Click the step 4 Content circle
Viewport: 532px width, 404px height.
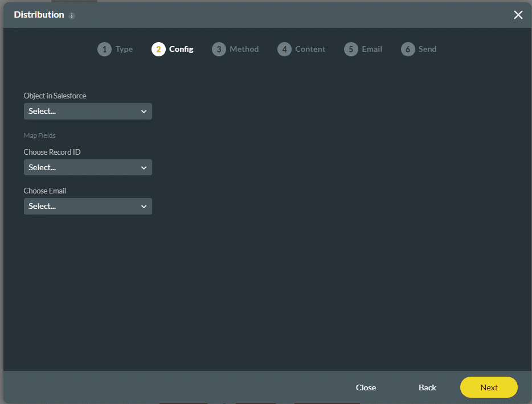pyautogui.click(x=284, y=49)
